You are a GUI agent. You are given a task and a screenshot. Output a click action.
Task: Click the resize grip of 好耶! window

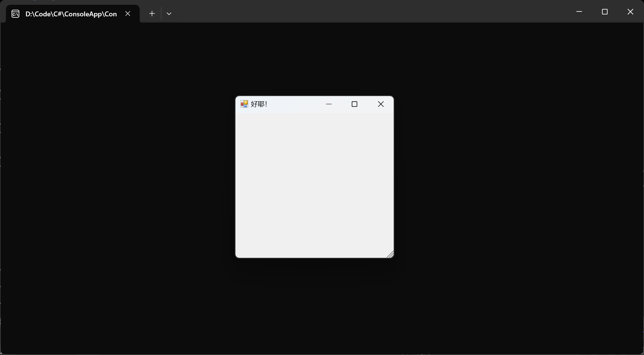390,254
